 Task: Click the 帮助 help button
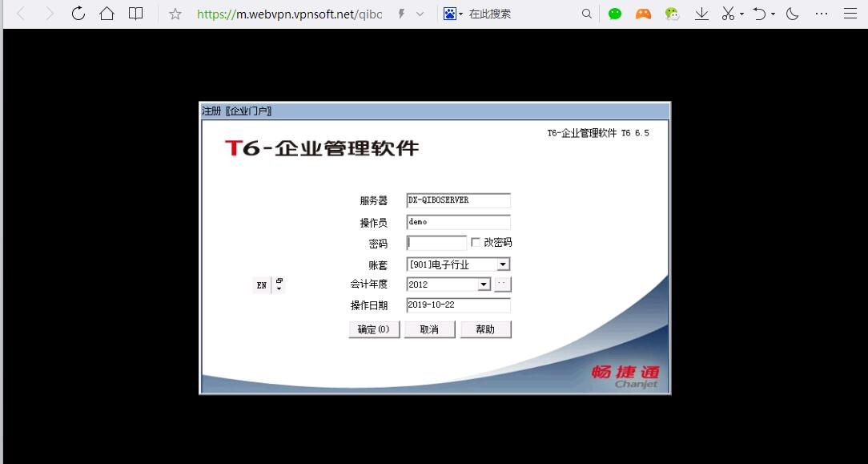point(485,329)
